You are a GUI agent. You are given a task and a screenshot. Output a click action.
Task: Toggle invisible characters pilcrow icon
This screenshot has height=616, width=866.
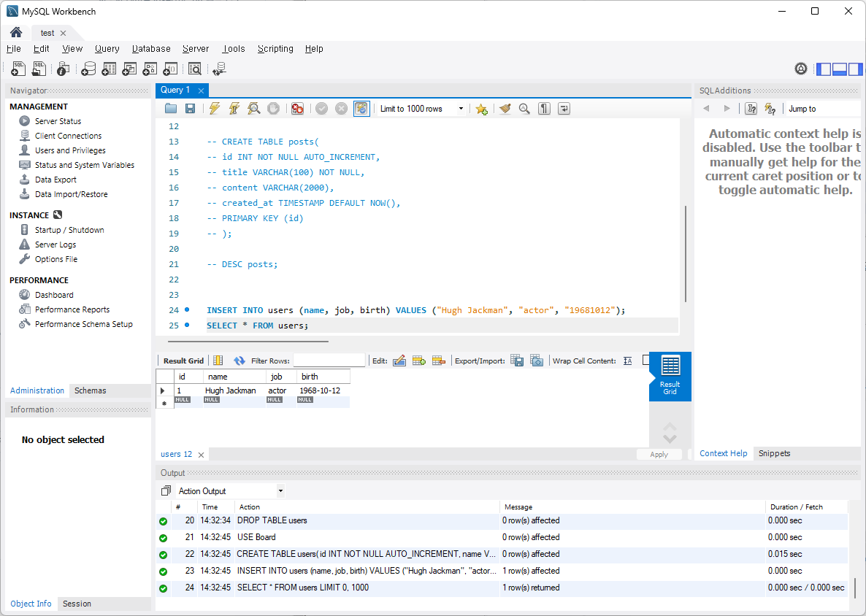(x=545, y=109)
